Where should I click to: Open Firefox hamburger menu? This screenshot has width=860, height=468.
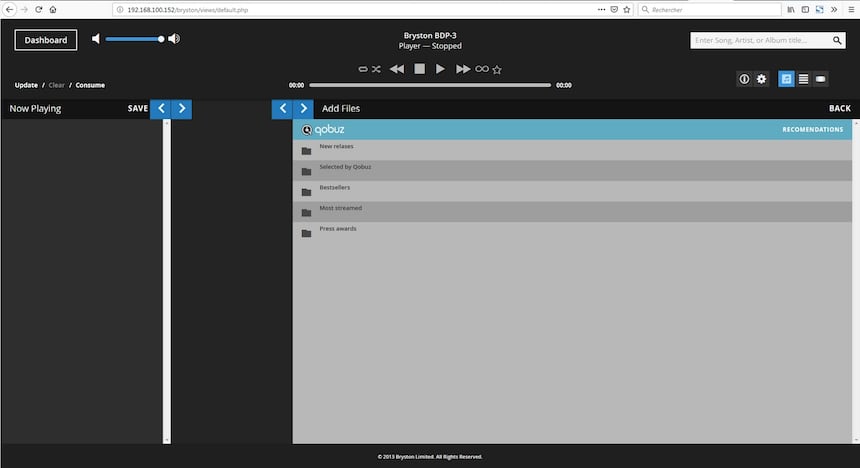pos(851,9)
